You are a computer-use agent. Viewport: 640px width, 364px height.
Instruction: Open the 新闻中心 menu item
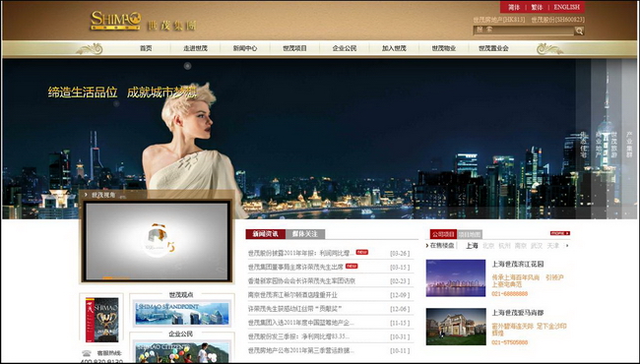[x=245, y=48]
